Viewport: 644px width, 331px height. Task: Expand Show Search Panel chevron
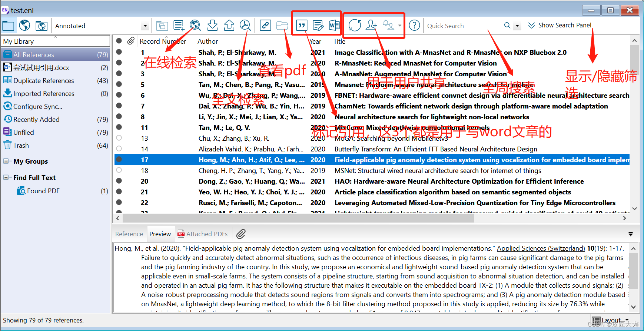coord(531,25)
